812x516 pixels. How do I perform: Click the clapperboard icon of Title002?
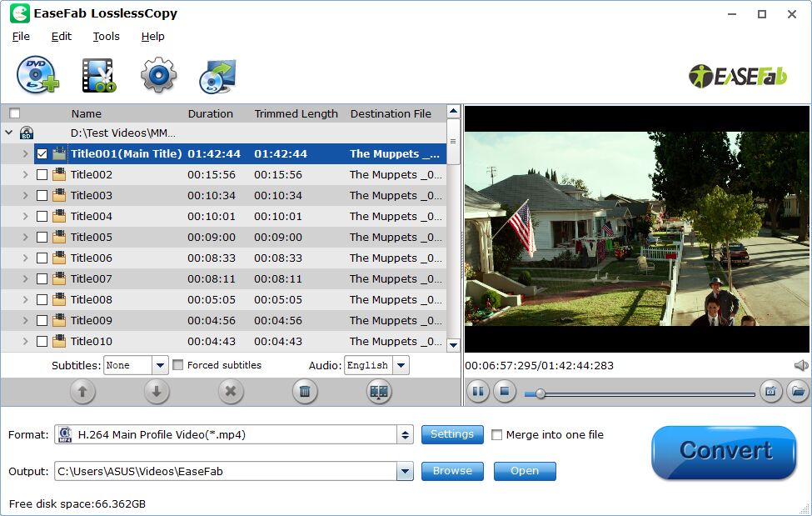pos(59,174)
